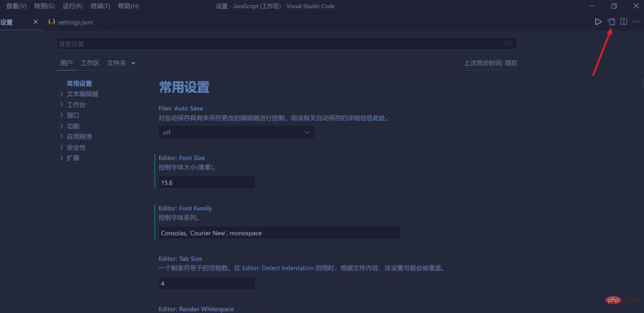Click the Run play icon in editor toolbar
Viewport: 644px width, 313px height.
click(x=598, y=22)
